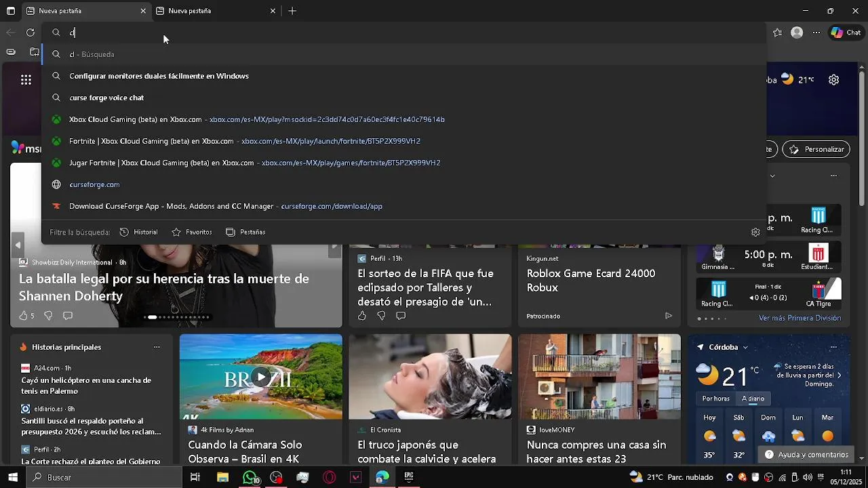Viewport: 868px width, 488px height.
Task: Open the apps grid launcher icon
Action: pos(26,80)
